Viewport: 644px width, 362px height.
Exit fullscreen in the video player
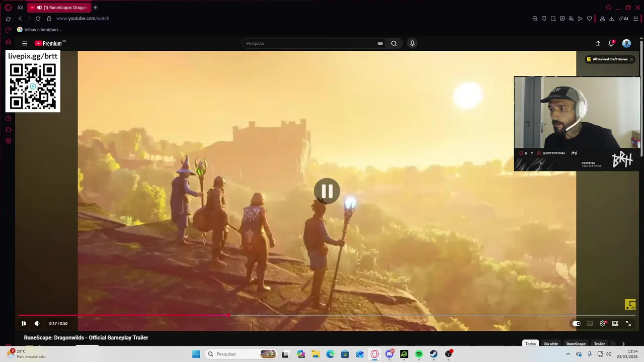click(628, 323)
